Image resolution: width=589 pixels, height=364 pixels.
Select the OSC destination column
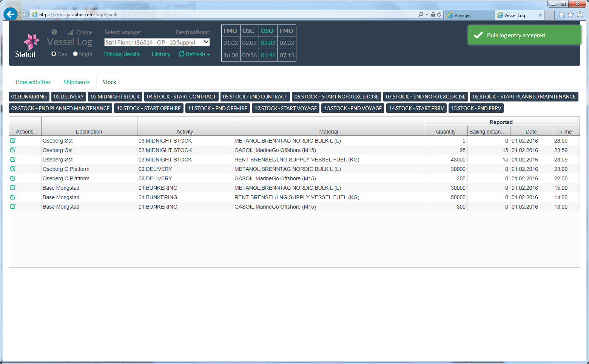249,43
